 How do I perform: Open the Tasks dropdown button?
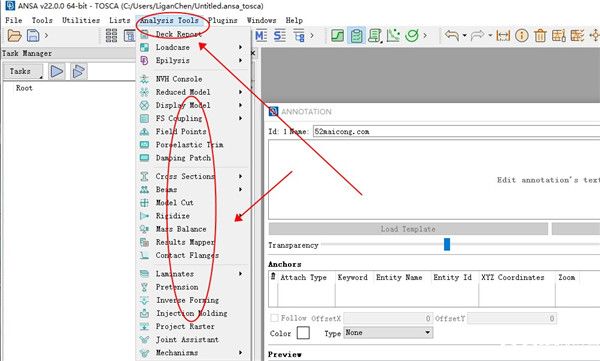pyautogui.click(x=23, y=71)
